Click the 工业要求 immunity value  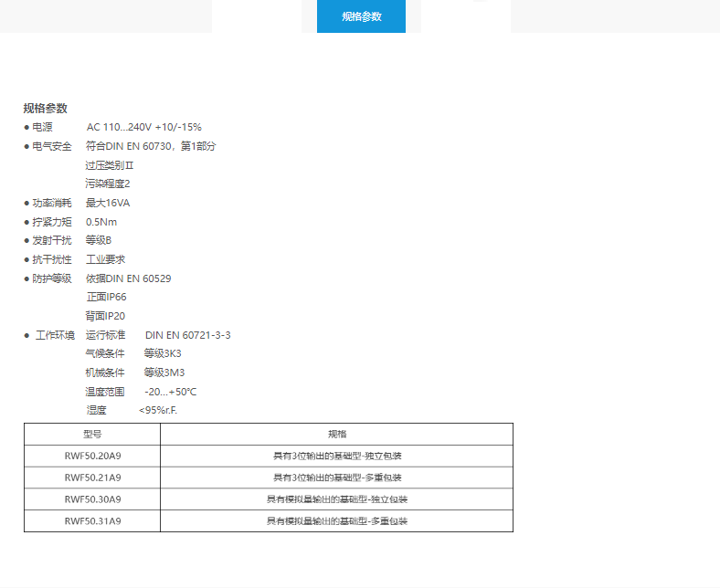click(105, 259)
